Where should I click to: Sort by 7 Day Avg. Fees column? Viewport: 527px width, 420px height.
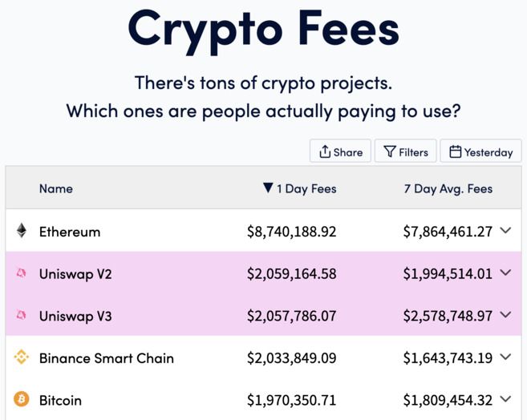click(448, 189)
